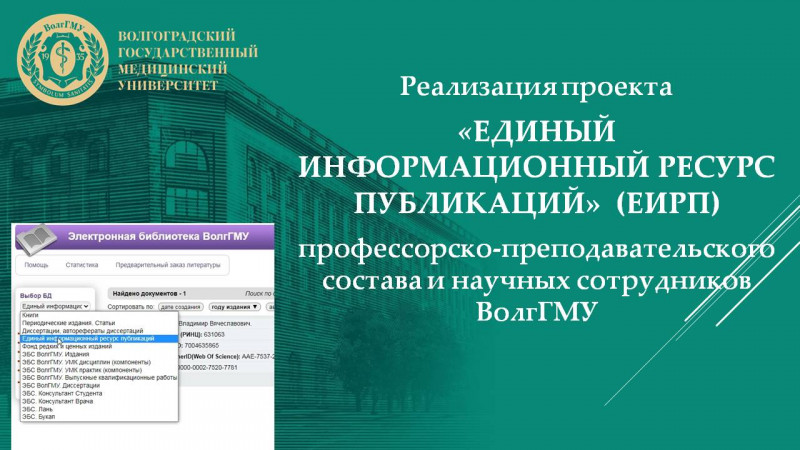Click the ORCID number ending 7520-7781
800x450 pixels.
207,367
